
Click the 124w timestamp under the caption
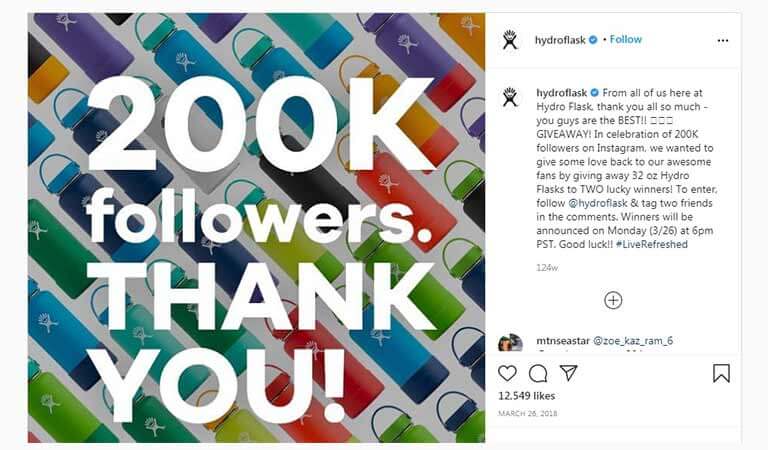click(547, 268)
